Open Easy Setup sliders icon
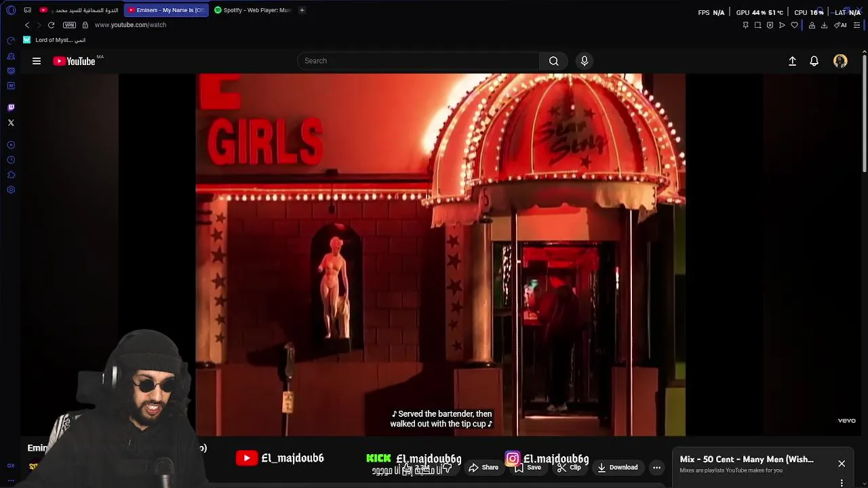Screen dimensions: 868x488 click(x=856, y=25)
